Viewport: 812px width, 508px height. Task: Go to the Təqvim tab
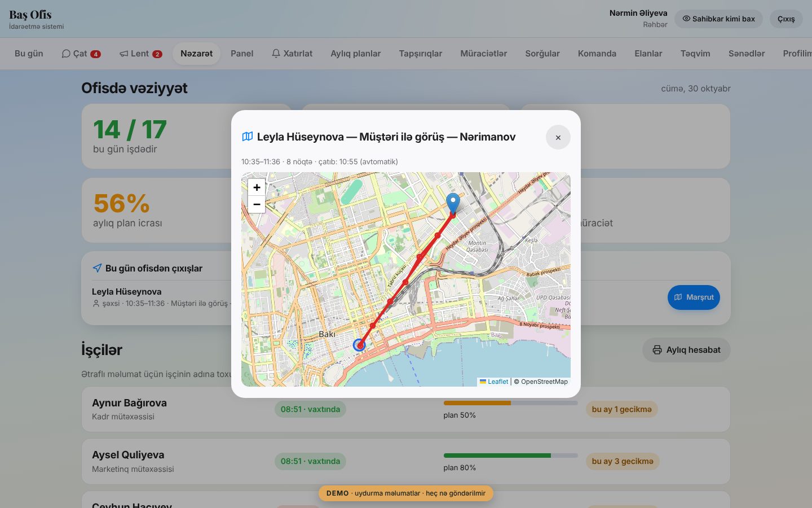[695, 54]
